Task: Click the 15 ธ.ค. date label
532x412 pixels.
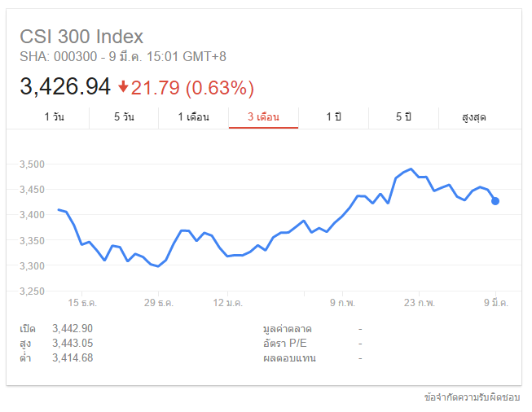Action: click(x=82, y=302)
